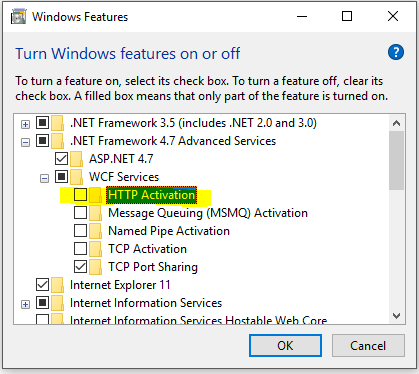This screenshot has height=374, width=419.
Task: Click the folder icon beside WCF Services
Action: [76, 177]
